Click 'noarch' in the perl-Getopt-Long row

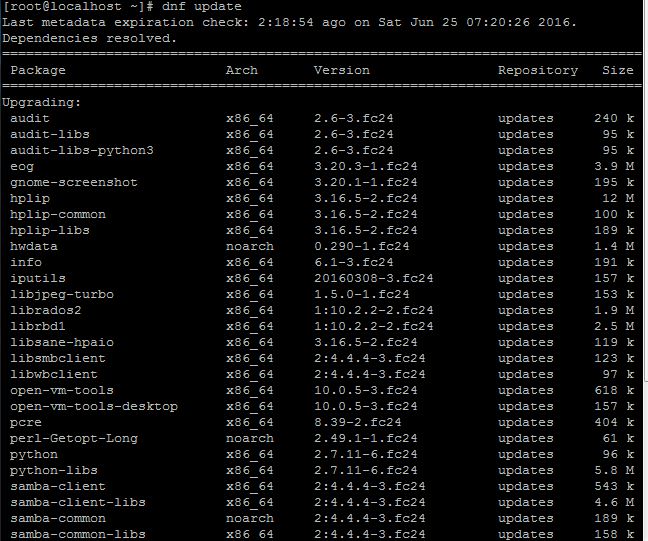tap(250, 439)
